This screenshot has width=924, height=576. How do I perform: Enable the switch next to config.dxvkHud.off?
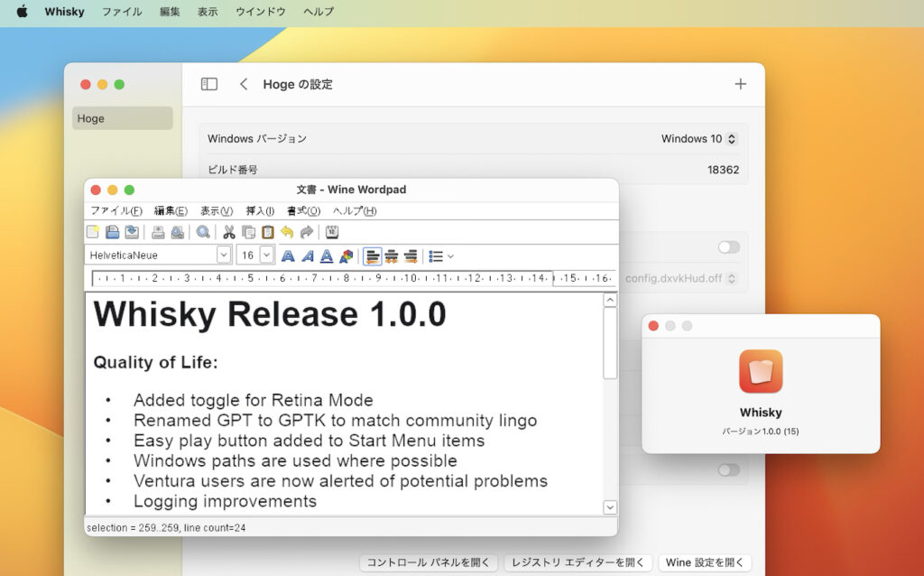(x=729, y=246)
